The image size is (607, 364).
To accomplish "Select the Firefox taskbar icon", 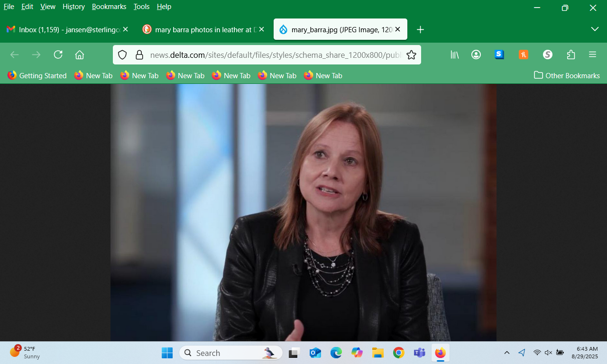I will (441, 353).
